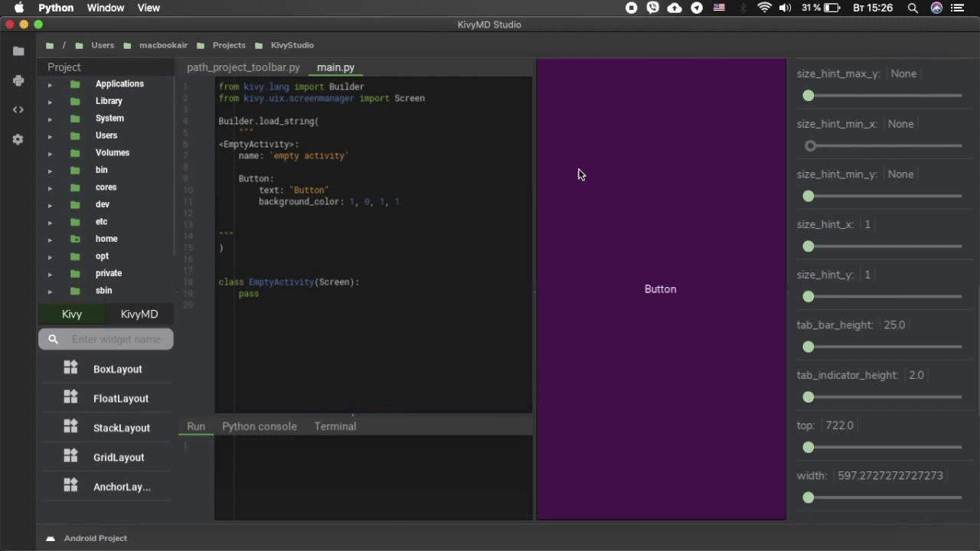Switch to the KivyMD widget tab
This screenshot has width=980, height=551.
coord(139,314)
